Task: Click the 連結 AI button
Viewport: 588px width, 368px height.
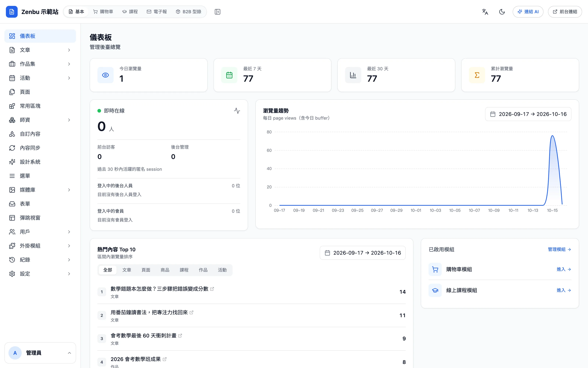Action: [528, 12]
